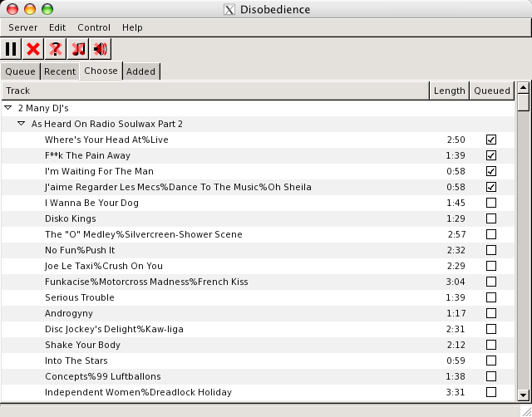Queue Funkacise%Motorcross Madness%French Kiss

pos(491,282)
